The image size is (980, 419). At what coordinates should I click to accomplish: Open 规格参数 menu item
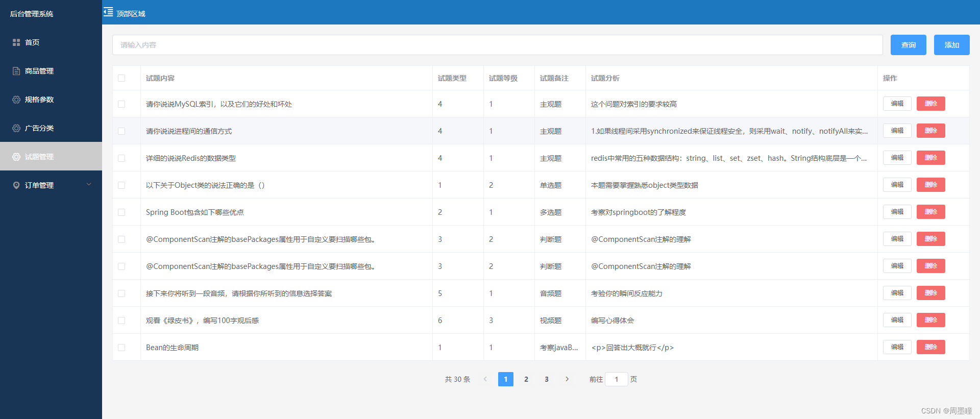tap(51, 100)
